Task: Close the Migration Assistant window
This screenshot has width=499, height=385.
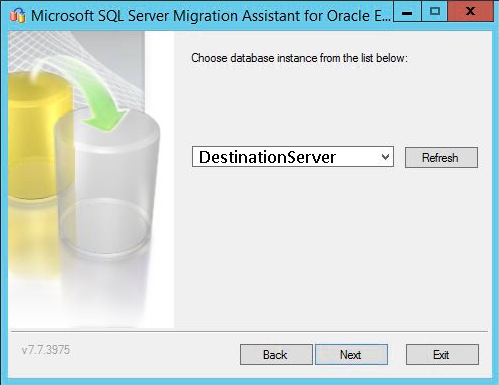Action: [470, 12]
